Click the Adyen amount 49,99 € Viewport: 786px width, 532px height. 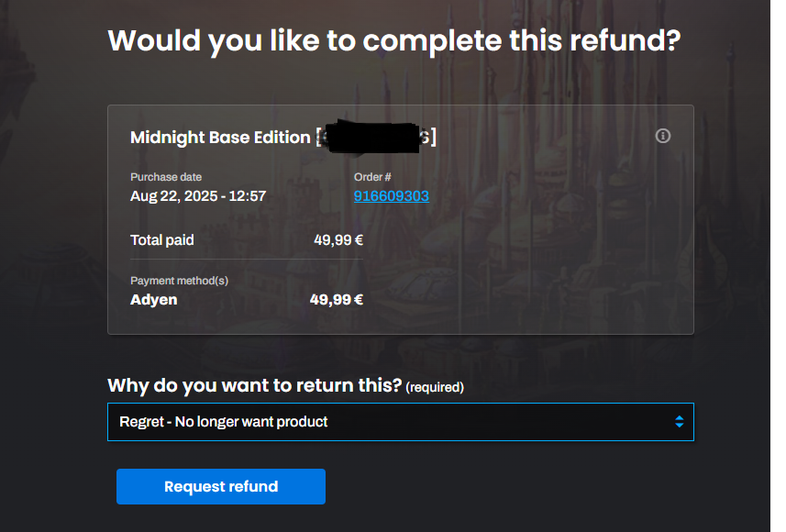click(x=337, y=300)
